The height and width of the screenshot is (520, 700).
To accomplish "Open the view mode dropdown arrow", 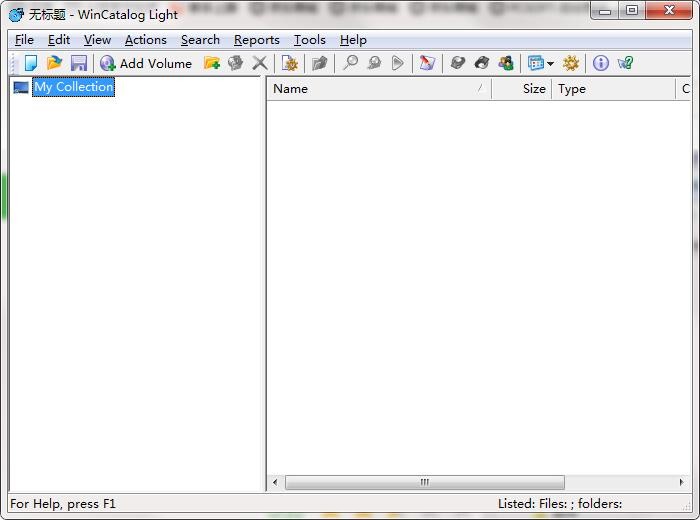I will (x=550, y=64).
